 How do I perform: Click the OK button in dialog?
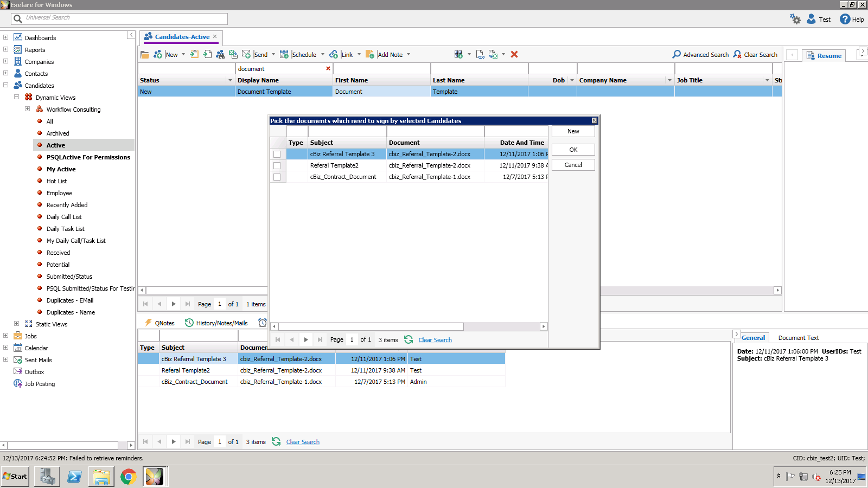tap(573, 150)
